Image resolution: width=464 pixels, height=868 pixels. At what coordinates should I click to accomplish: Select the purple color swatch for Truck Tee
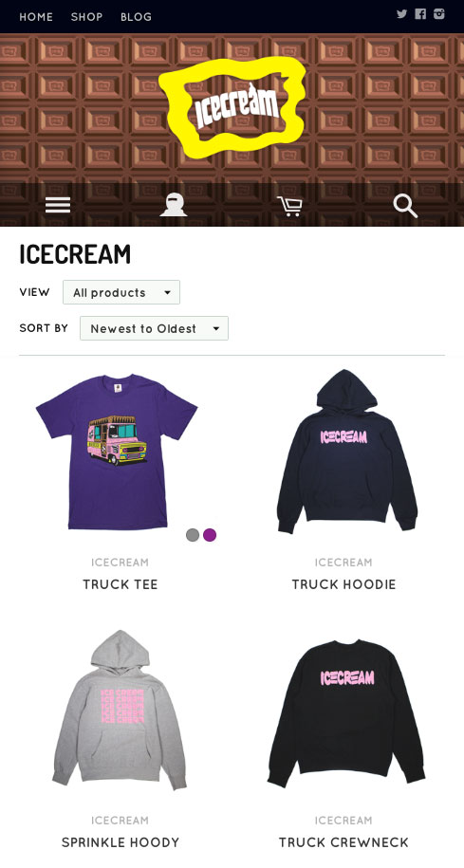click(210, 535)
